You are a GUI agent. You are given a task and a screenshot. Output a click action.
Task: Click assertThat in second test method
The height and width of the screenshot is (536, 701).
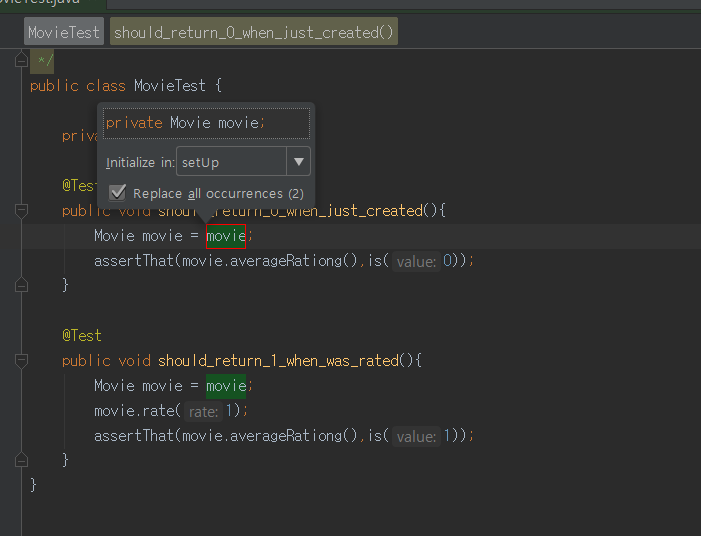pyautogui.click(x=134, y=436)
